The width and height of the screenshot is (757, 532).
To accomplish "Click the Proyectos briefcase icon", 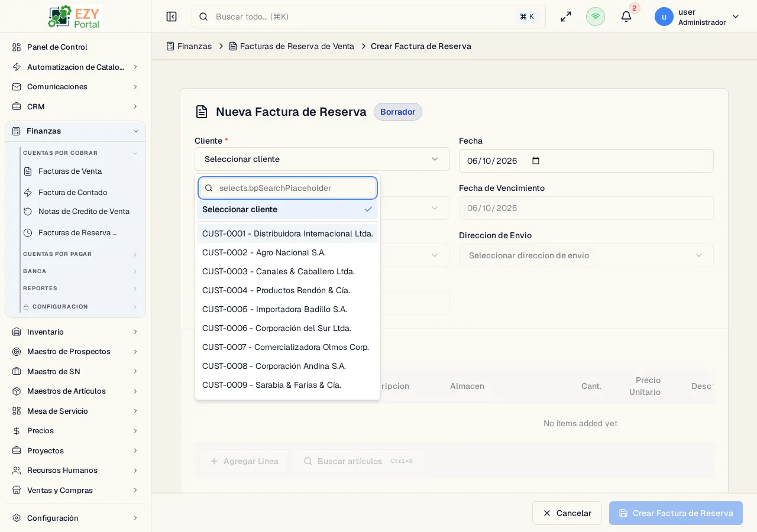I will point(17,450).
